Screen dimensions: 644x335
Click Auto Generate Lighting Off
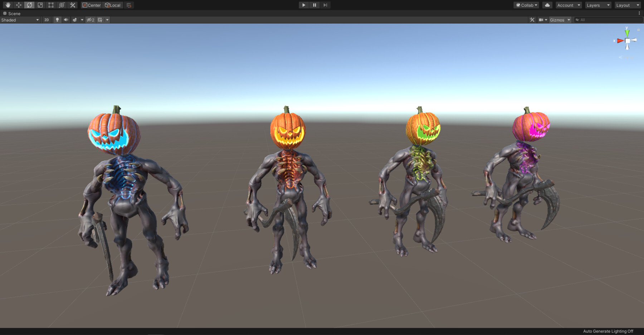tap(608, 331)
